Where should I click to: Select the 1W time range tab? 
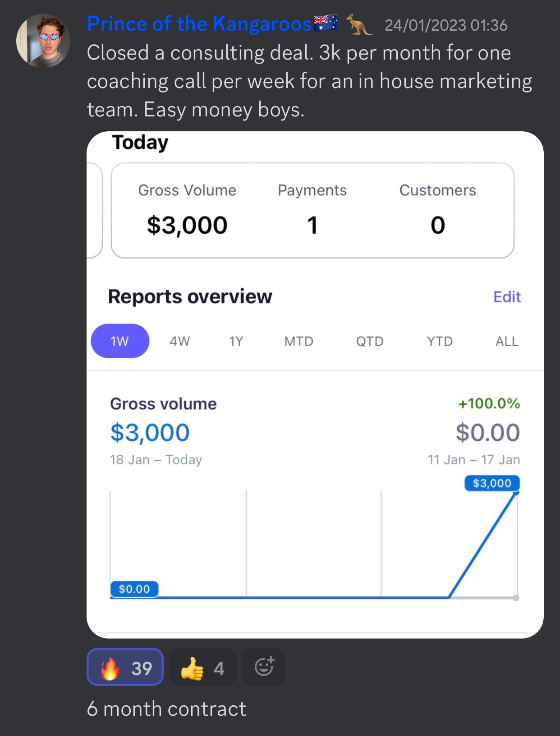(120, 341)
